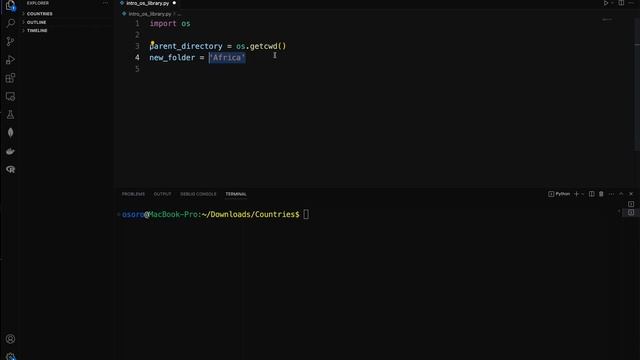Click line number 2 in gutter
Viewport: 640px width, 360px height.
tap(137, 35)
